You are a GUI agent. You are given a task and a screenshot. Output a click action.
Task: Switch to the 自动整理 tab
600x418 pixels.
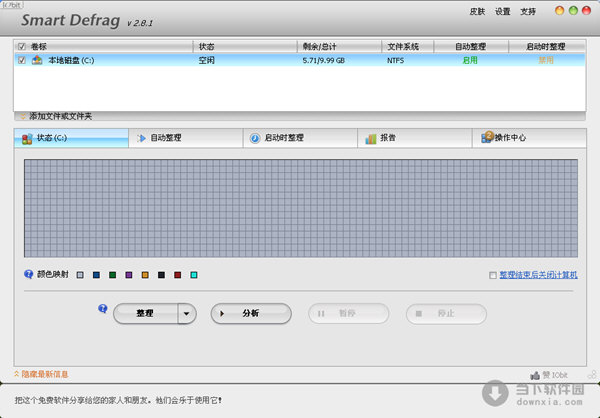coord(186,138)
